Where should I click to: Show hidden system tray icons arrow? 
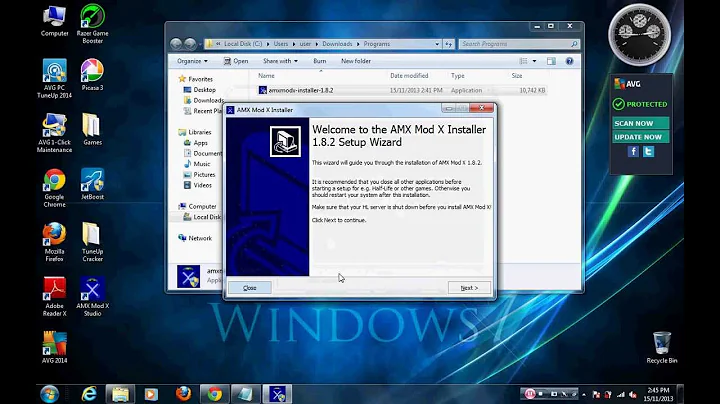[584, 394]
